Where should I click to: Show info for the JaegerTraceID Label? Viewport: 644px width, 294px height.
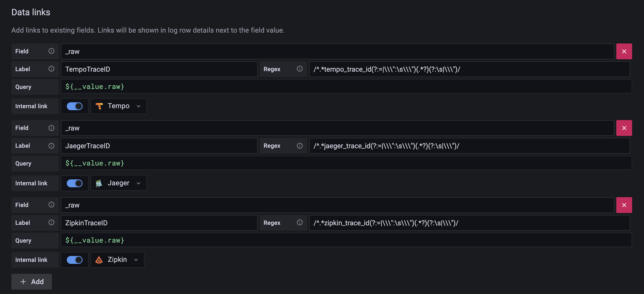point(52,146)
